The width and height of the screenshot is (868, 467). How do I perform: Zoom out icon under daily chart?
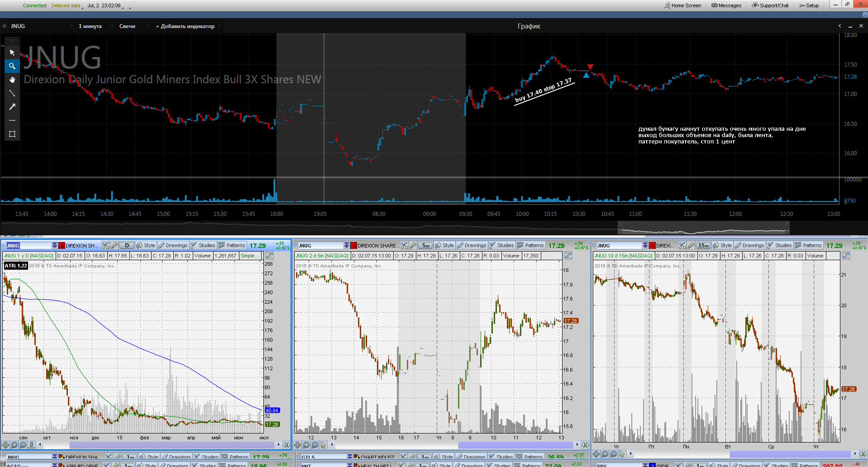click(23, 445)
